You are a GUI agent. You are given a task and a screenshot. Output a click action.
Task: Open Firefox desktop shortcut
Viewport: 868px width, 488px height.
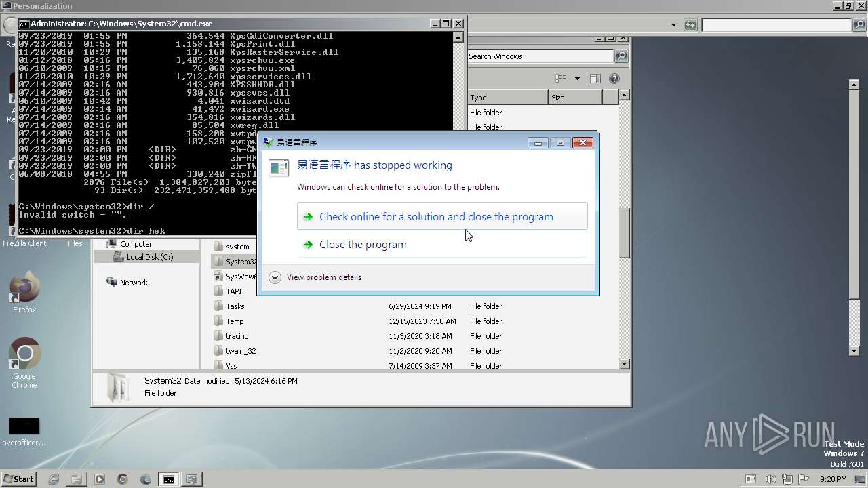[24, 293]
